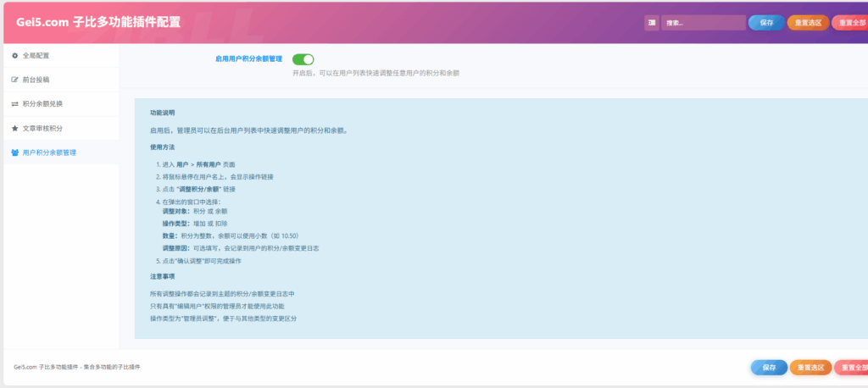Click the exchange arrows icon beside 积分余额兑换
The height and width of the screenshot is (388, 868).
[15, 104]
